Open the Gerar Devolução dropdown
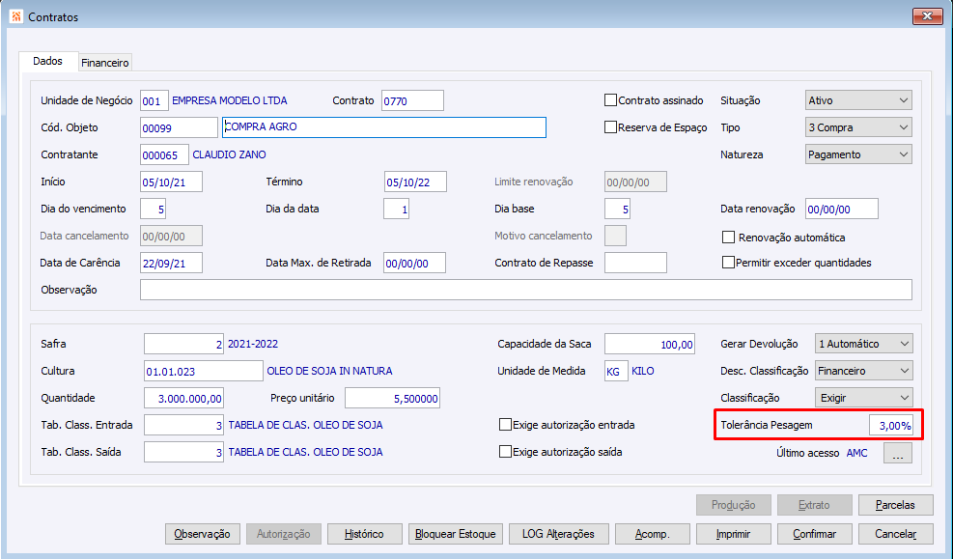This screenshot has width=953, height=560. click(x=863, y=344)
